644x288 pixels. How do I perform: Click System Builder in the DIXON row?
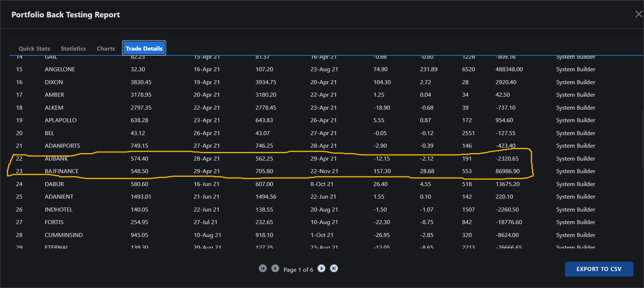[x=575, y=82]
